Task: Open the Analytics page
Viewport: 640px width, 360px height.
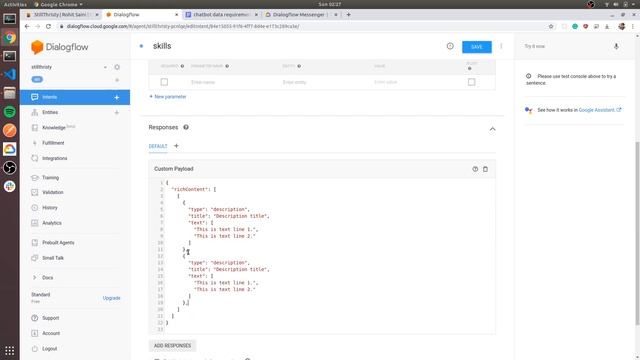Action: [51, 223]
